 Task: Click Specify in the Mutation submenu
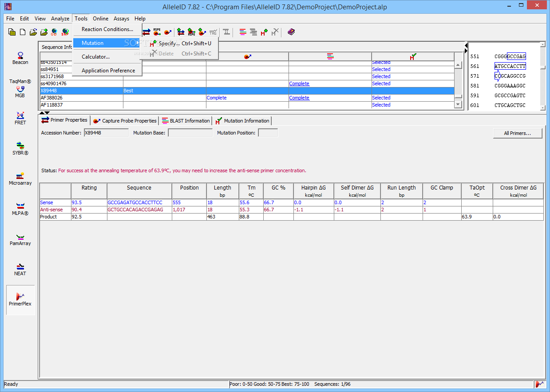[x=180, y=44]
